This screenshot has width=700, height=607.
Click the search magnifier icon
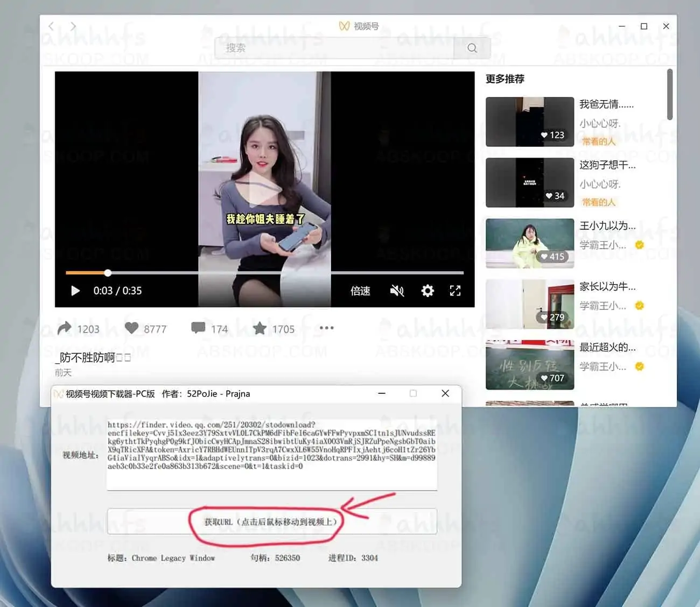[x=472, y=48]
